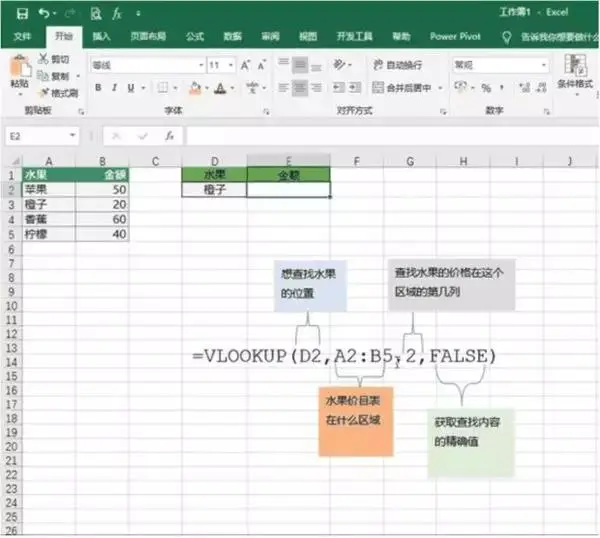The height and width of the screenshot is (538, 600).
Task: Toggle Middle Align in alignment group
Action: [300, 65]
